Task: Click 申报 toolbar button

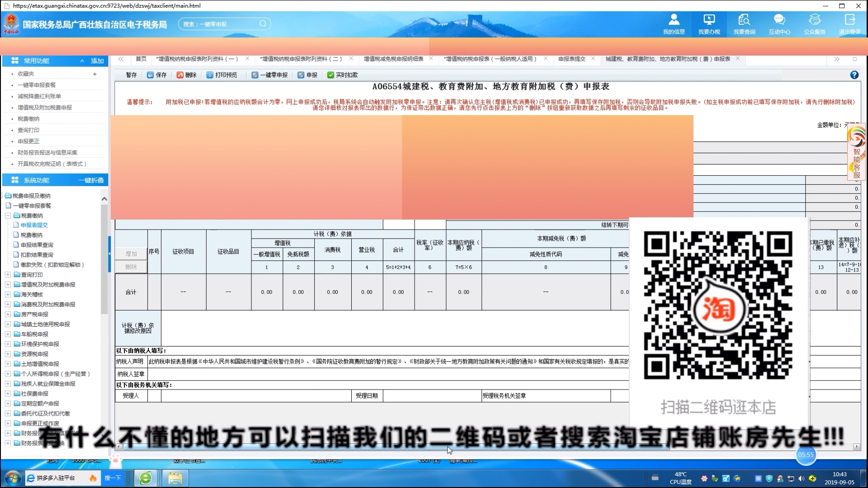Action: (x=307, y=75)
